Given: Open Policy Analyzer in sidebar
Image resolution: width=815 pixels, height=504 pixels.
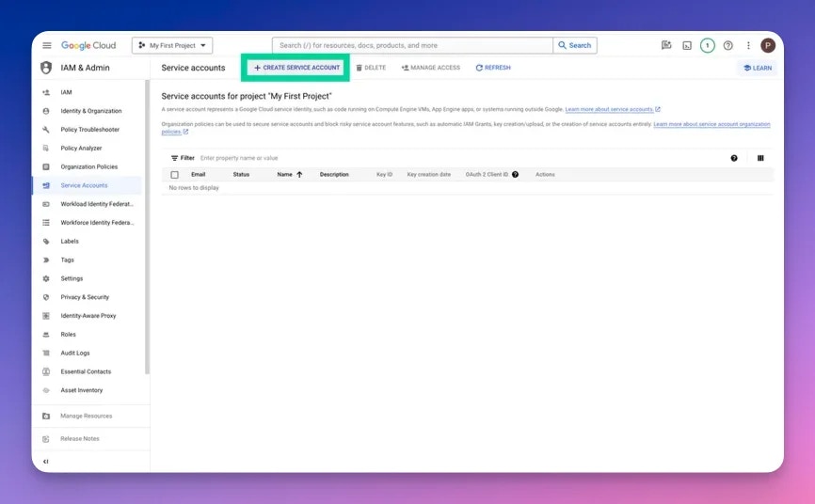Looking at the screenshot, I should [87, 148].
